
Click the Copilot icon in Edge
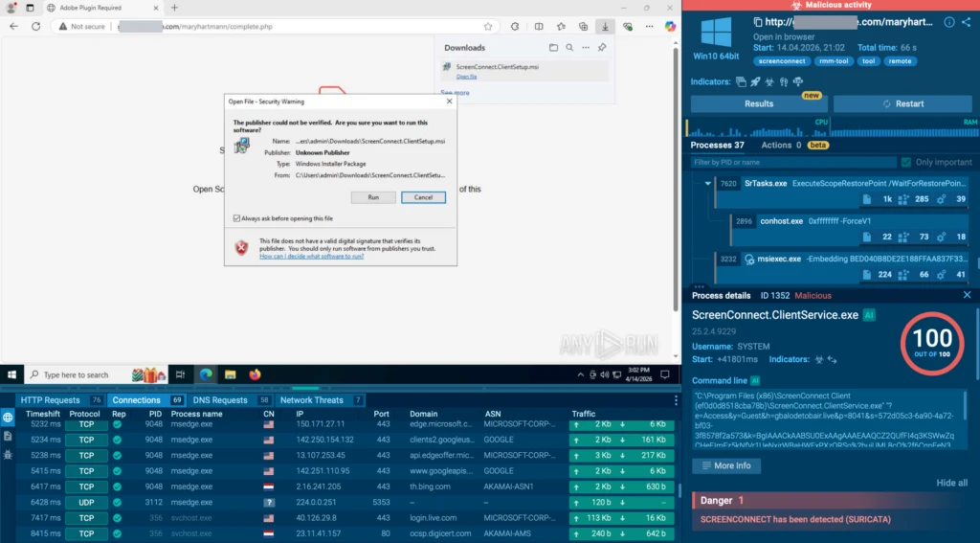click(x=670, y=26)
